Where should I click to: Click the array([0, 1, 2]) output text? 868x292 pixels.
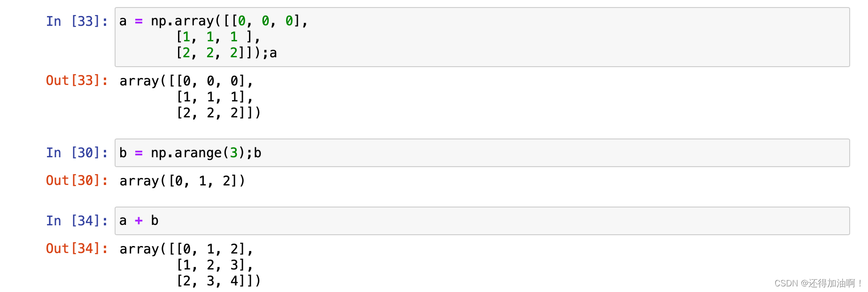tap(182, 181)
